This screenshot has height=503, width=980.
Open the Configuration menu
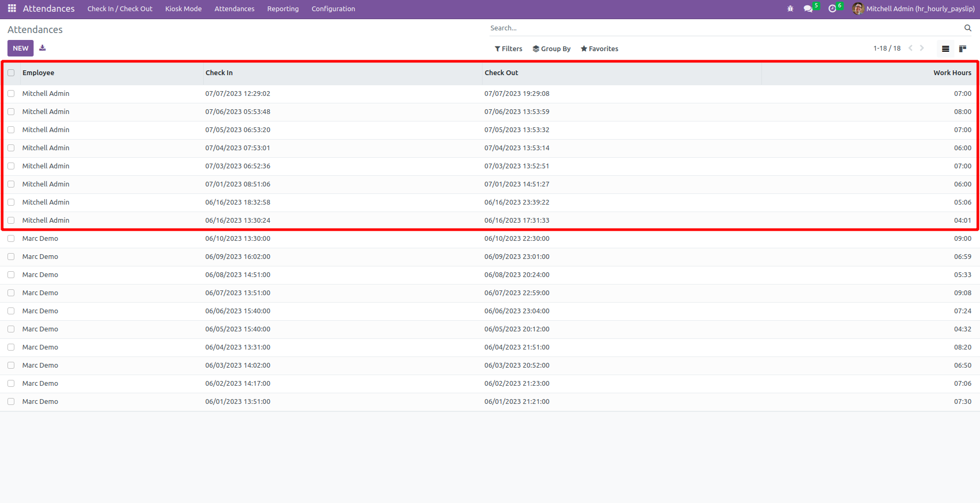tap(333, 9)
